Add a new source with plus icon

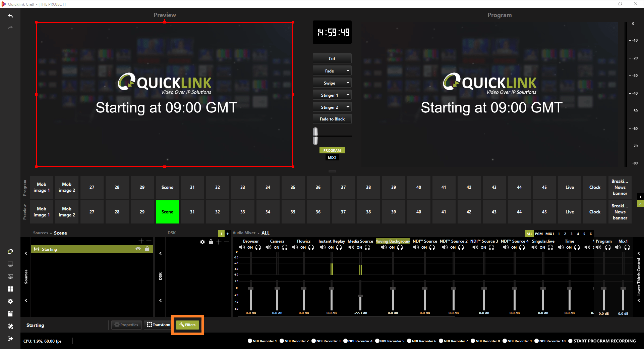(x=141, y=241)
